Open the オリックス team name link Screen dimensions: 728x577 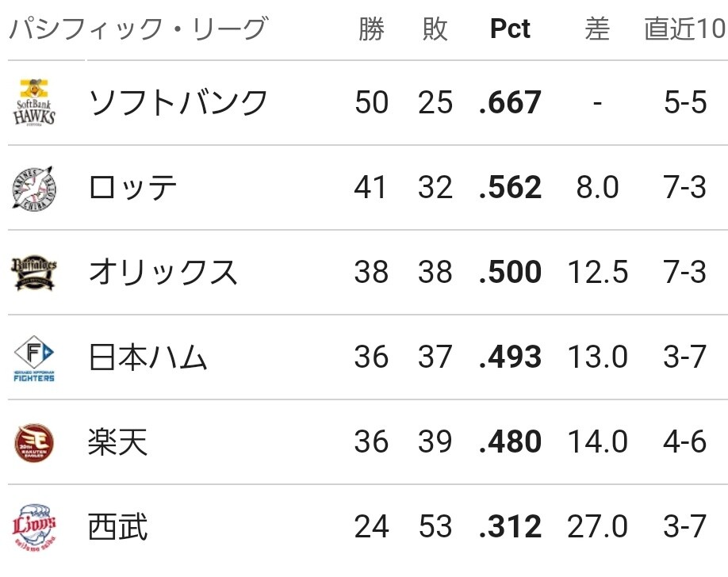coord(163,273)
